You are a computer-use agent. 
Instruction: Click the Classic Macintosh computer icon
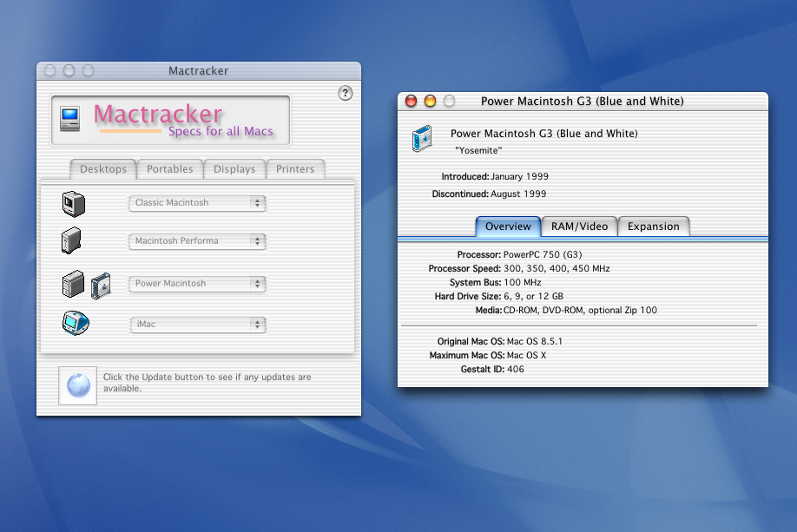click(x=74, y=204)
